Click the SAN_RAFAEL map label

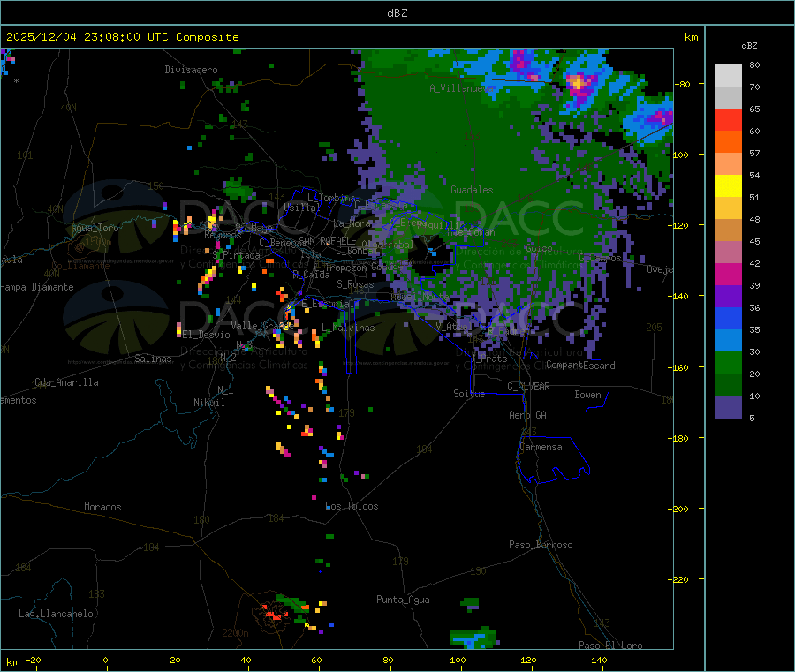pos(324,240)
